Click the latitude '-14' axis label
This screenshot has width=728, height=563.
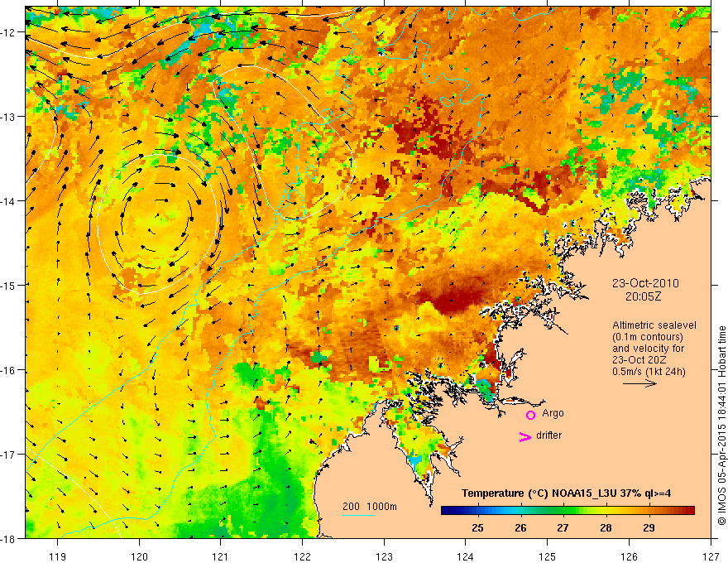pyautogui.click(x=9, y=200)
